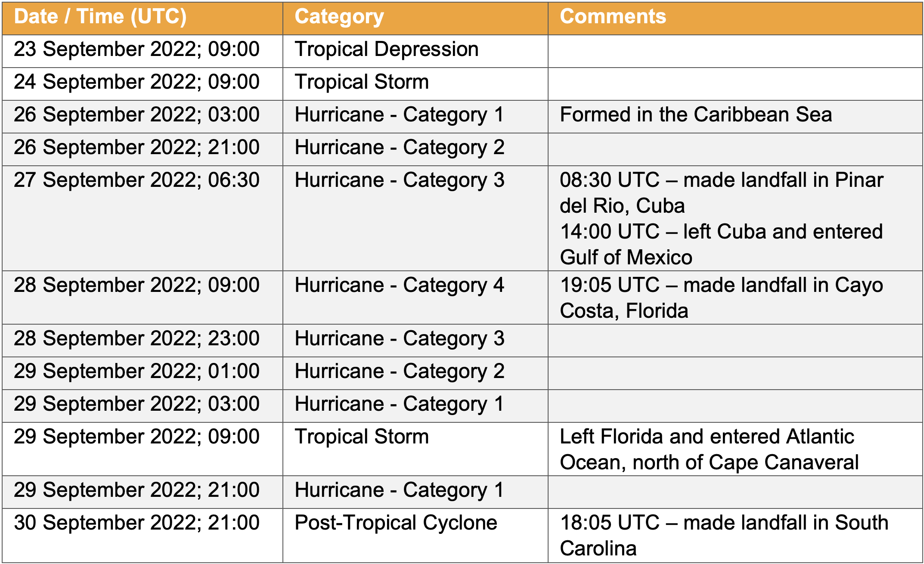Click the Category column header

click(339, 17)
